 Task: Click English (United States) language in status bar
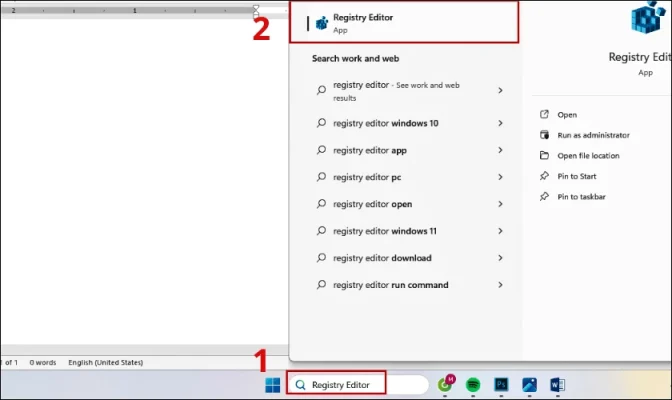point(107,362)
